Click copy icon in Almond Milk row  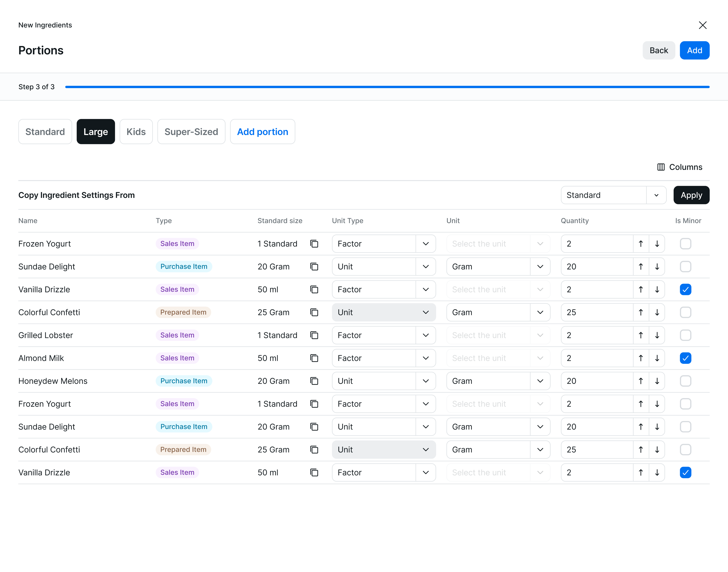tap(314, 358)
